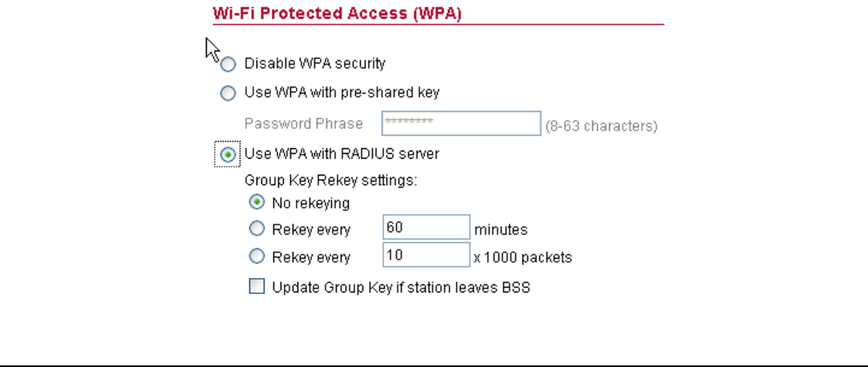The image size is (868, 367).
Task: Click the "Use WPA with RADIUS server" label
Action: click(x=341, y=153)
